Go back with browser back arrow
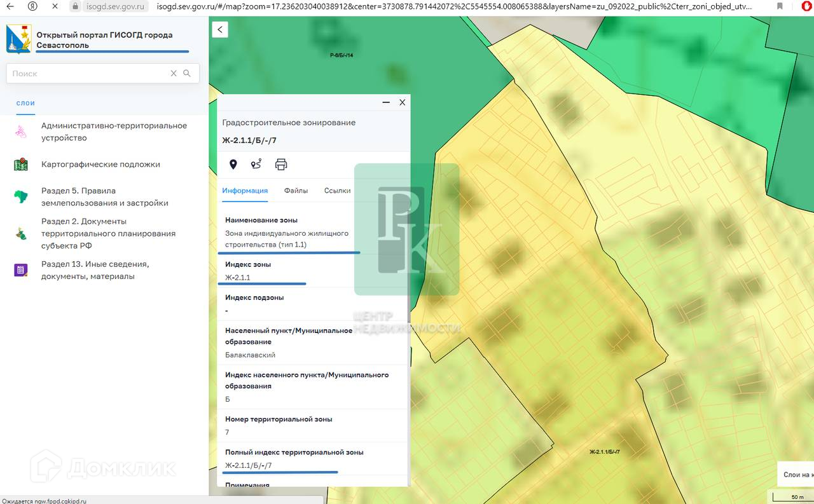This screenshot has height=504, width=814. pyautogui.click(x=10, y=6)
